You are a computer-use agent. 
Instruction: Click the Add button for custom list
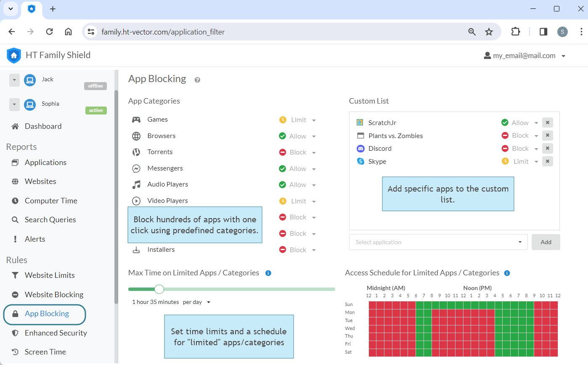click(546, 242)
